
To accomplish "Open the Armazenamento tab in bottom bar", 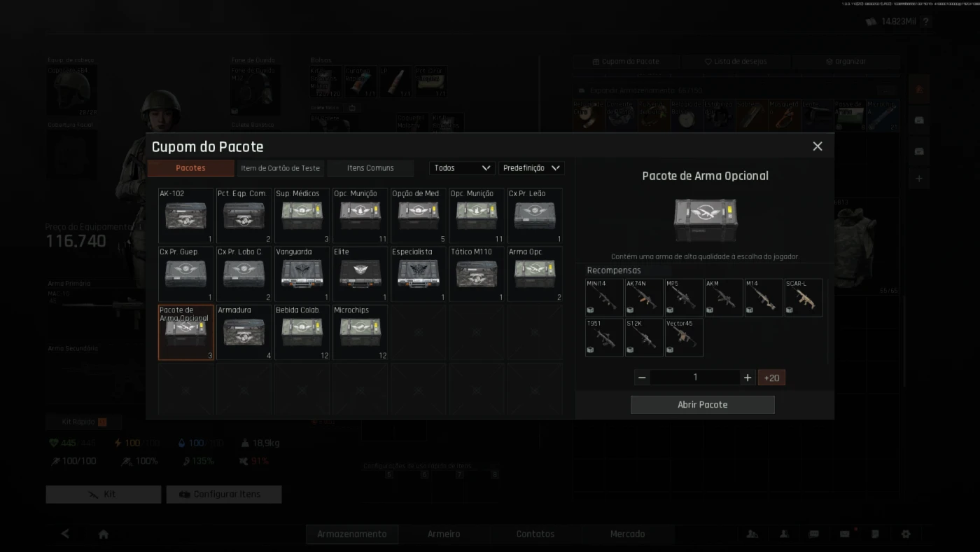I will (x=352, y=534).
